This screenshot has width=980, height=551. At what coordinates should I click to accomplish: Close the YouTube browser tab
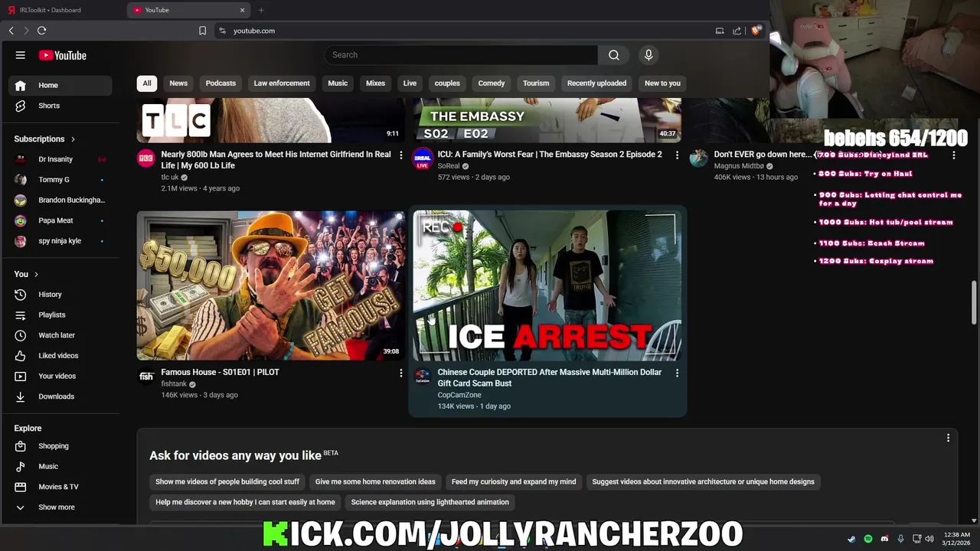[243, 10]
